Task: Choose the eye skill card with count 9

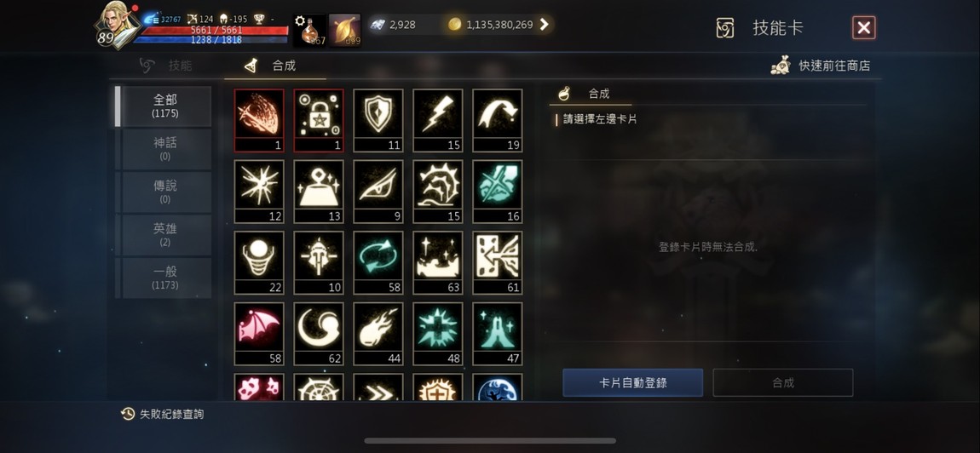Action: (378, 192)
